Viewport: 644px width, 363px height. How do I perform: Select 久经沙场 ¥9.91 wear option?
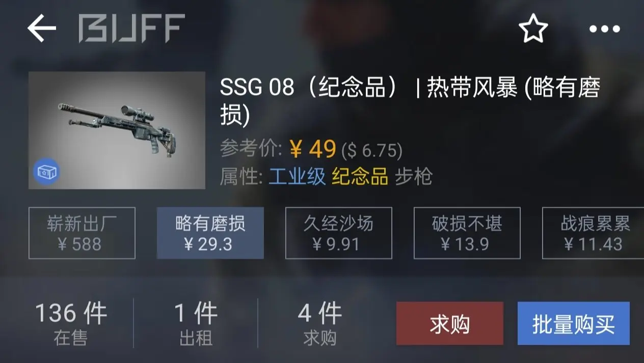coord(339,233)
